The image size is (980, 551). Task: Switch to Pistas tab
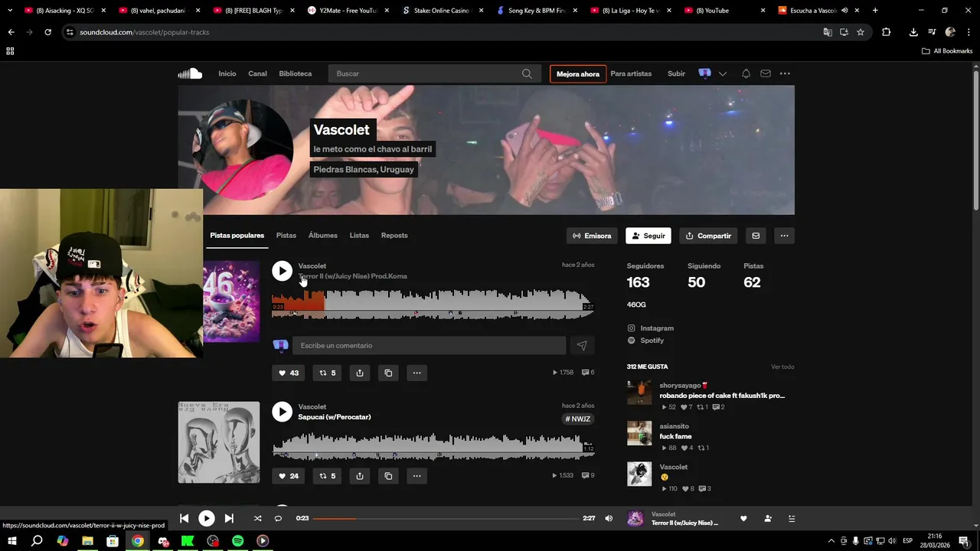click(x=286, y=236)
